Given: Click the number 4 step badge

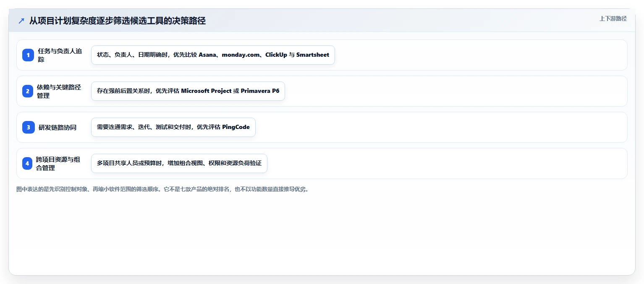Looking at the screenshot, I should [x=27, y=163].
